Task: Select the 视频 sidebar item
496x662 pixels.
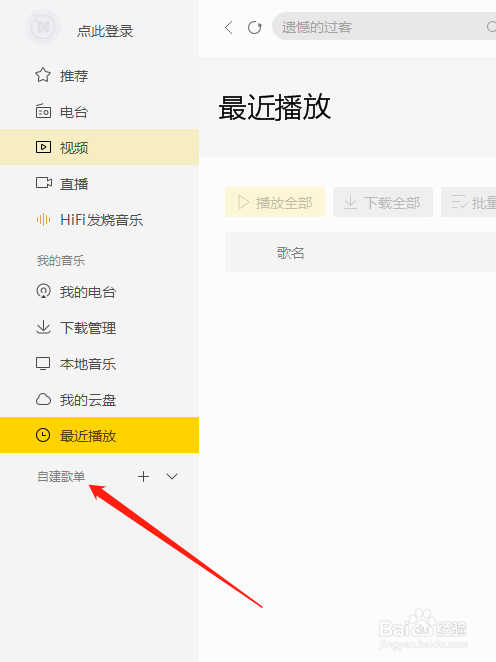Action: (x=99, y=147)
